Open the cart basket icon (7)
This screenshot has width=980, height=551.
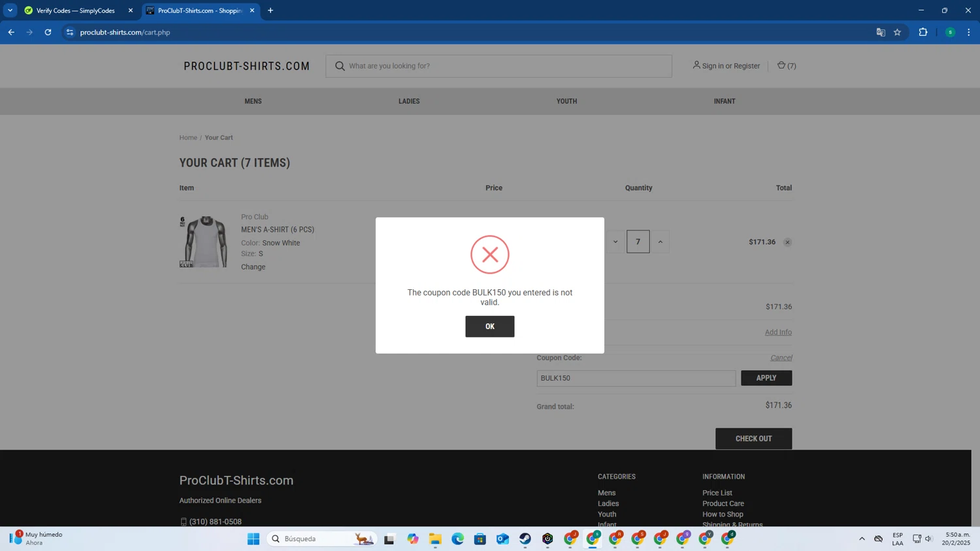point(786,66)
